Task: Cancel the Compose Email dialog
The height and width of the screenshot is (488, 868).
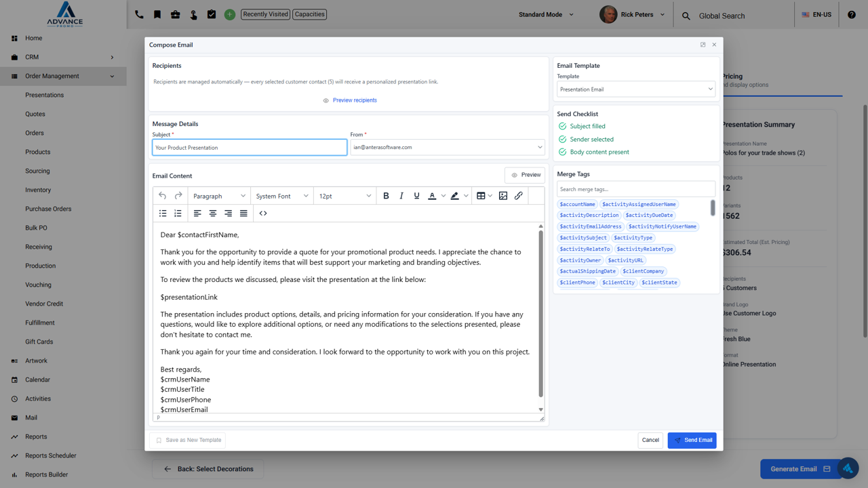Action: coord(650,441)
